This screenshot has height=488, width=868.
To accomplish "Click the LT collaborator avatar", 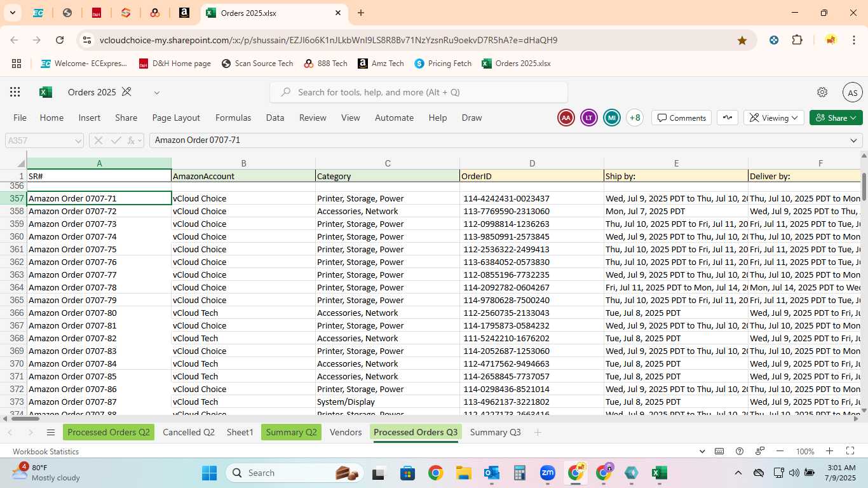I will 589,118.
